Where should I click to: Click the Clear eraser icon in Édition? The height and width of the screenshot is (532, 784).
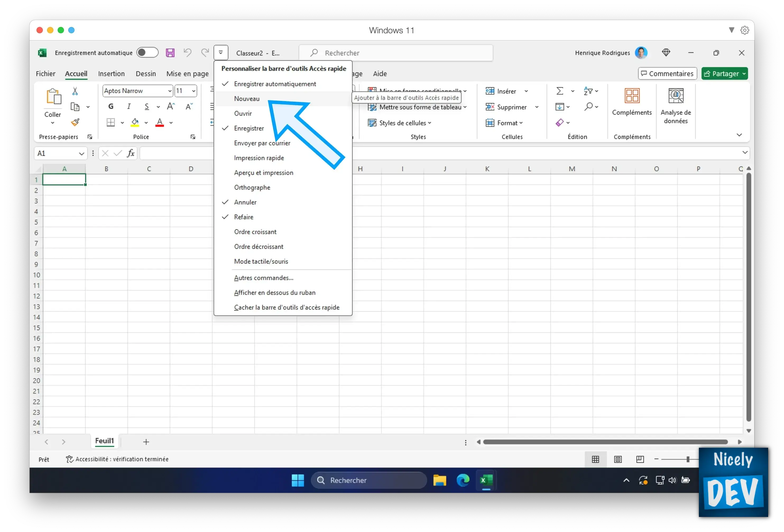pos(560,122)
